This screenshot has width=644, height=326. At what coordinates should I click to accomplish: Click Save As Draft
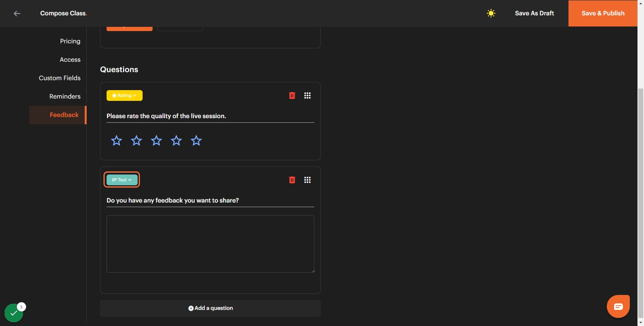[534, 13]
